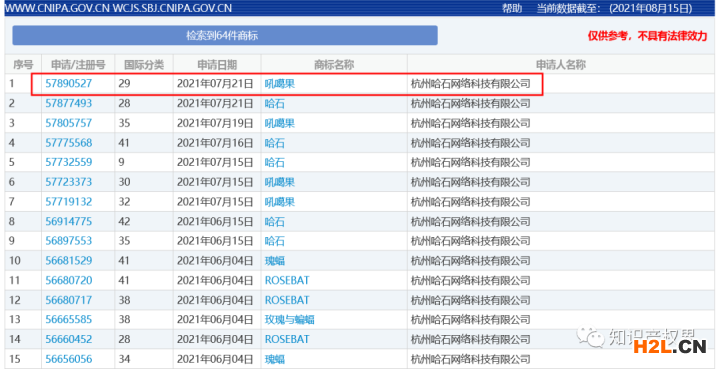Screen dimensions: 720x369
Task: Click the WeChat logo icon watermark
Action: point(591,337)
